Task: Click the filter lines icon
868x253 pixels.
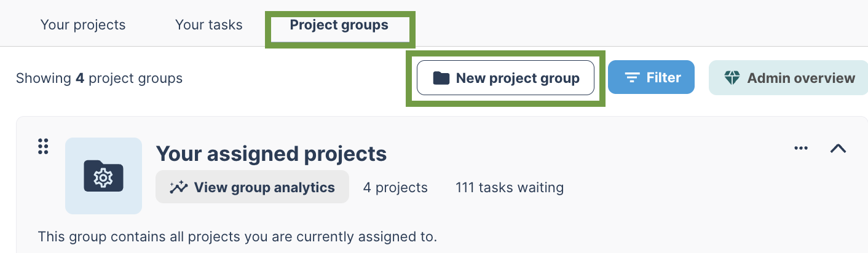Action: tap(632, 78)
